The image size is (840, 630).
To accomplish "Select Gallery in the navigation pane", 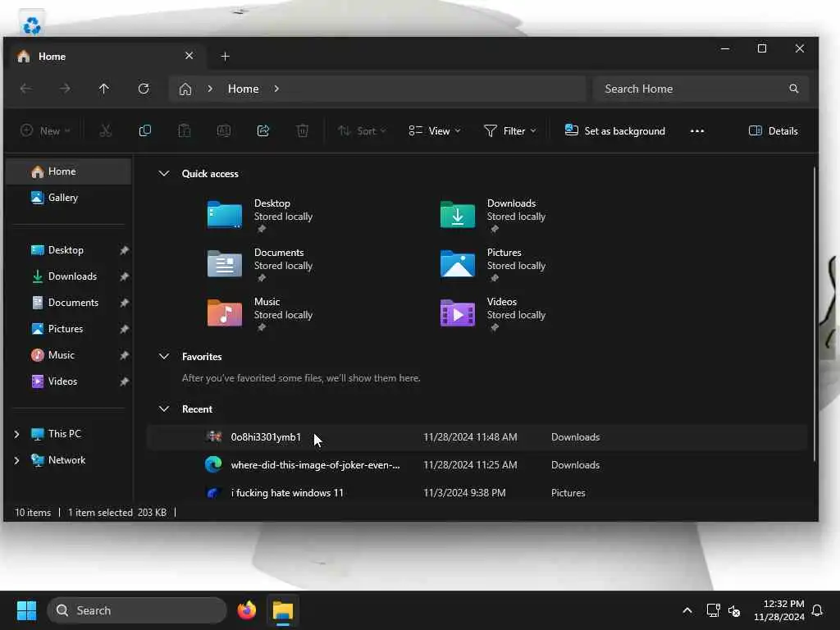I will click(69, 198).
